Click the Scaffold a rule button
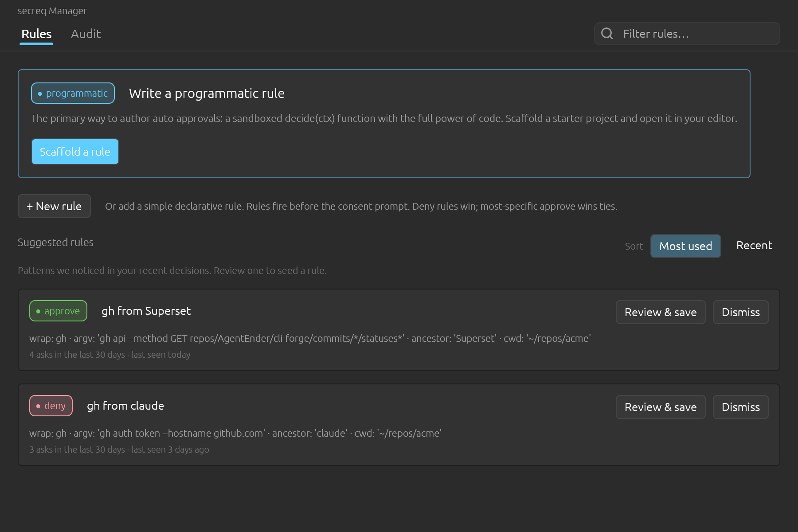The image size is (798, 532). (x=75, y=152)
